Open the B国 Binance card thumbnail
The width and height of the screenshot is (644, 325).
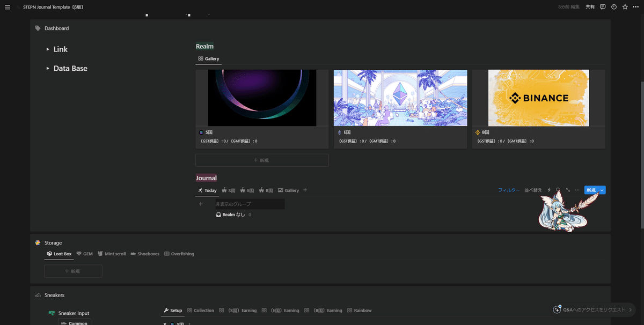[x=539, y=98]
